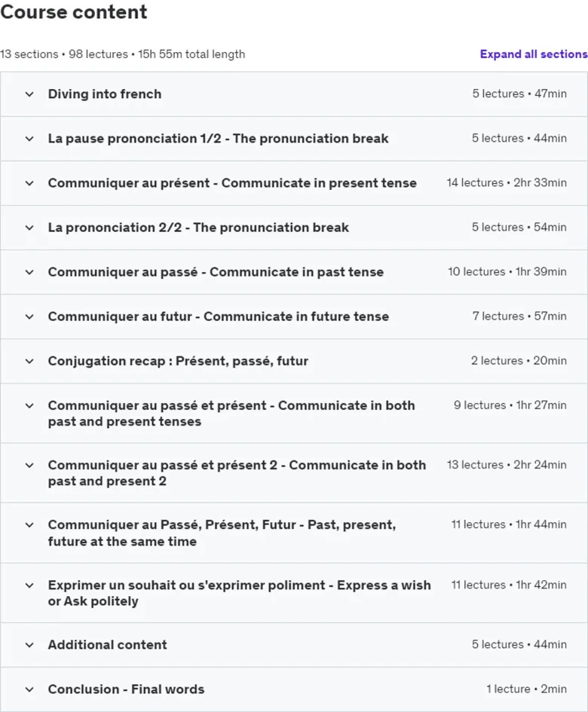
Task: Expand La prononciation 2/2 chevron arrow
Action: (29, 228)
